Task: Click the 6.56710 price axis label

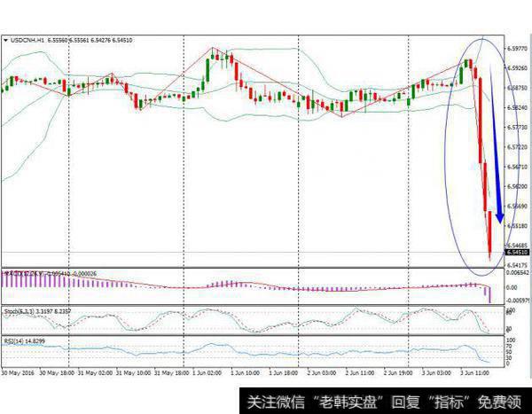Action: point(518,167)
